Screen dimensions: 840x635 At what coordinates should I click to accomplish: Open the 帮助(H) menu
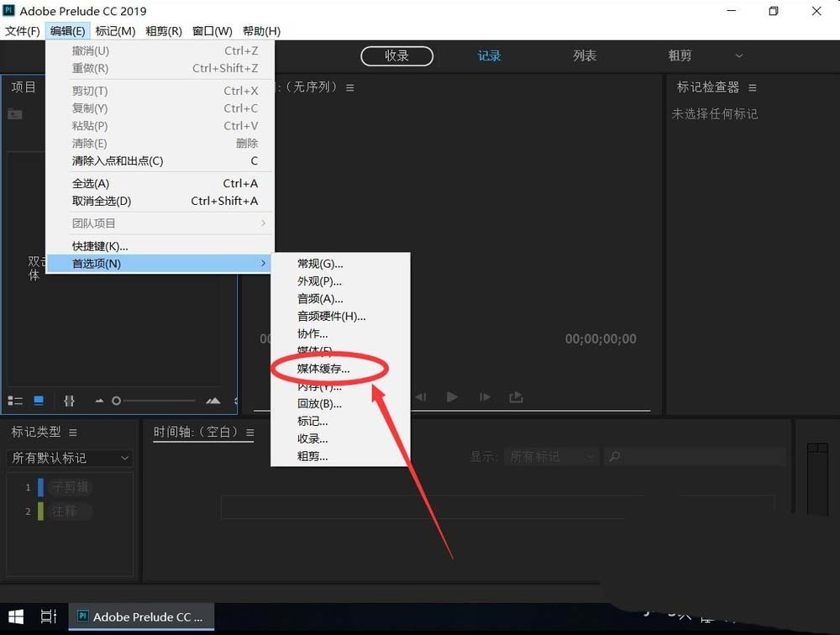click(261, 31)
